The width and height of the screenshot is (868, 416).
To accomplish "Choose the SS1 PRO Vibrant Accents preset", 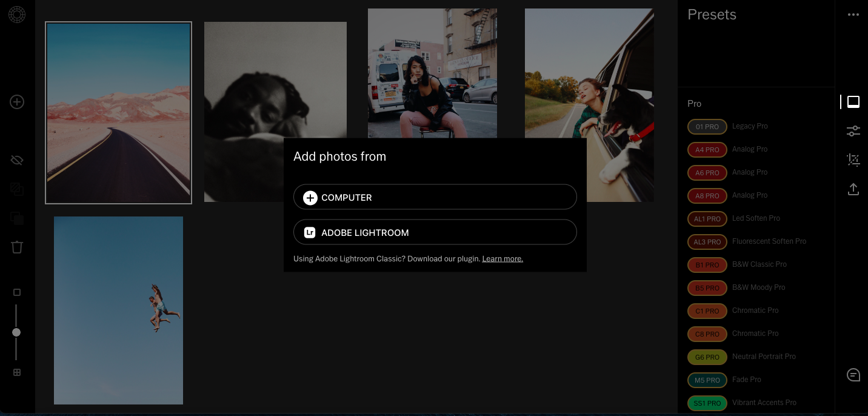I will coord(707,403).
